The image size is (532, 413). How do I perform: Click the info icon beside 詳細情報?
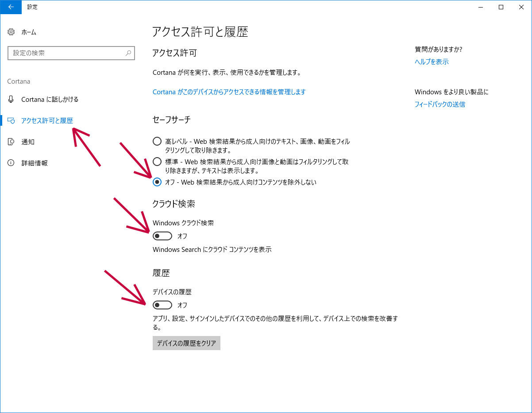click(x=12, y=163)
